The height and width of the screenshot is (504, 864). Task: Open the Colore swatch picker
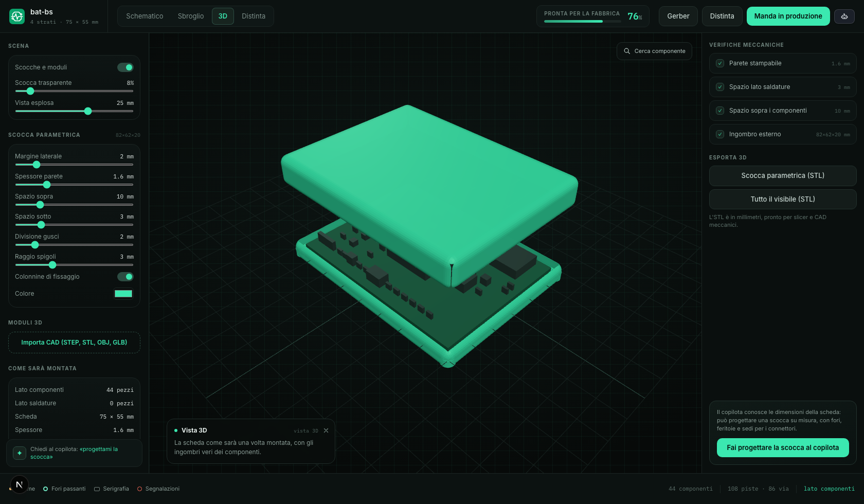click(x=123, y=294)
